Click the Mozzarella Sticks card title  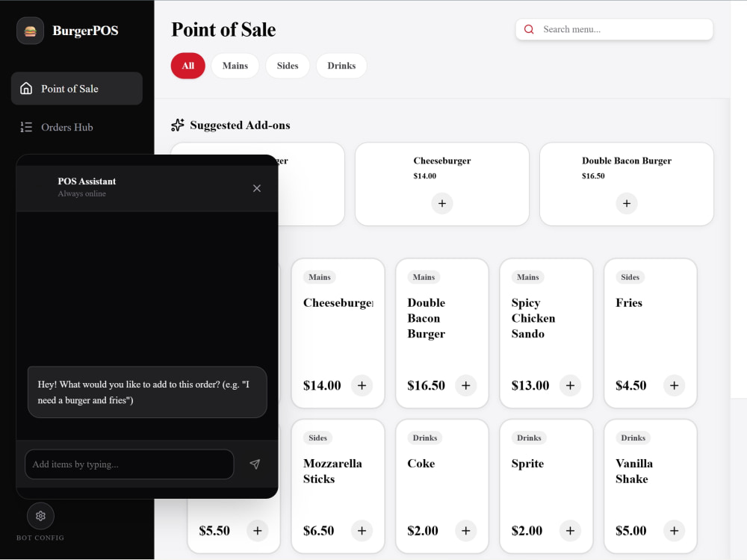pos(332,471)
